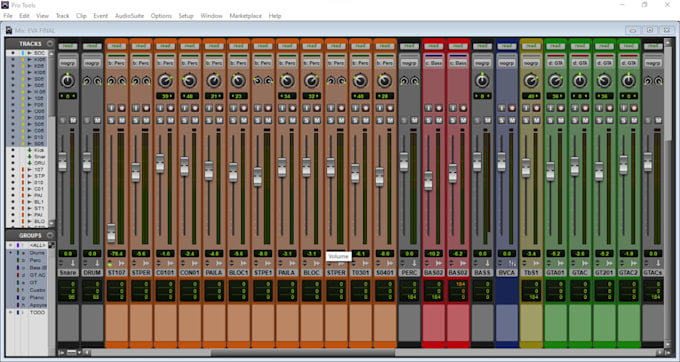Turn the pan knob on the GTA01 track
Viewport: 680px width, 362px height.
click(555, 81)
